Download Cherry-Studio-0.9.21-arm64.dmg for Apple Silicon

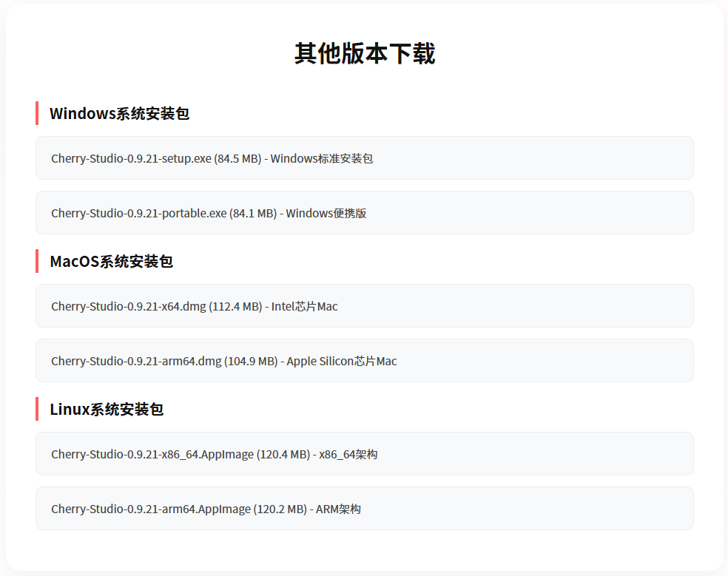[365, 361]
